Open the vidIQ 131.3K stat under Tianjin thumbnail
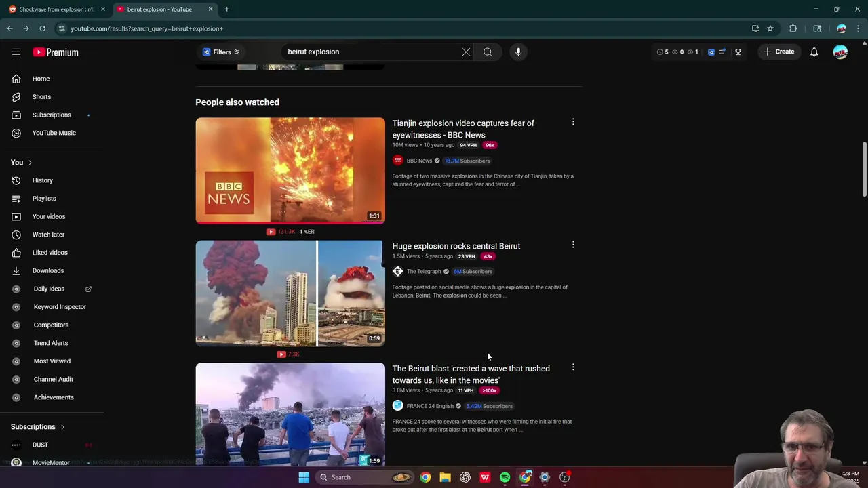The image size is (868, 488). pos(281,232)
